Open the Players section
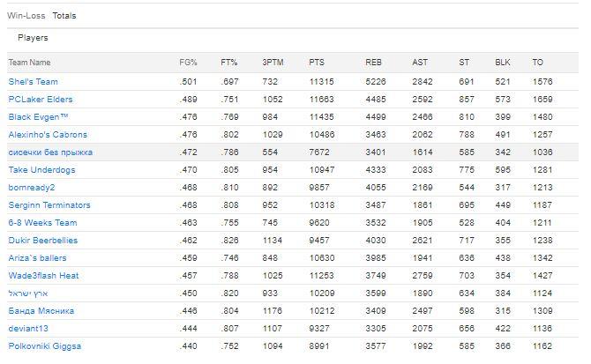 (33, 38)
